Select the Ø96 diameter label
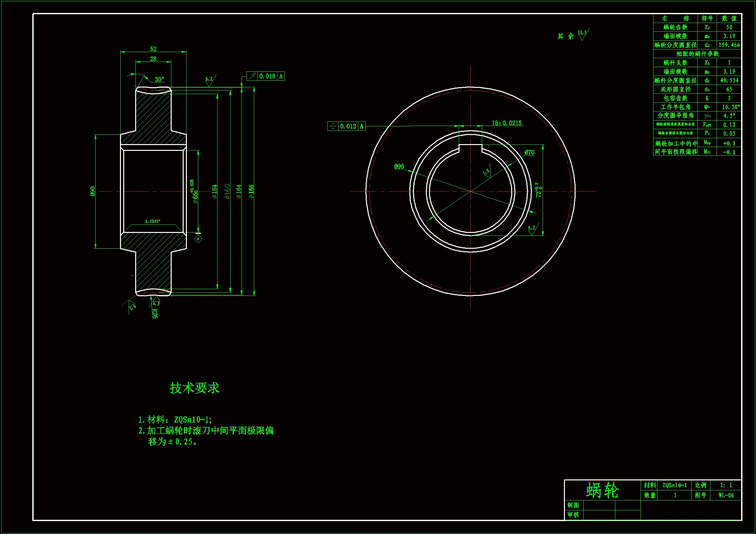The image size is (756, 534). pos(399,166)
